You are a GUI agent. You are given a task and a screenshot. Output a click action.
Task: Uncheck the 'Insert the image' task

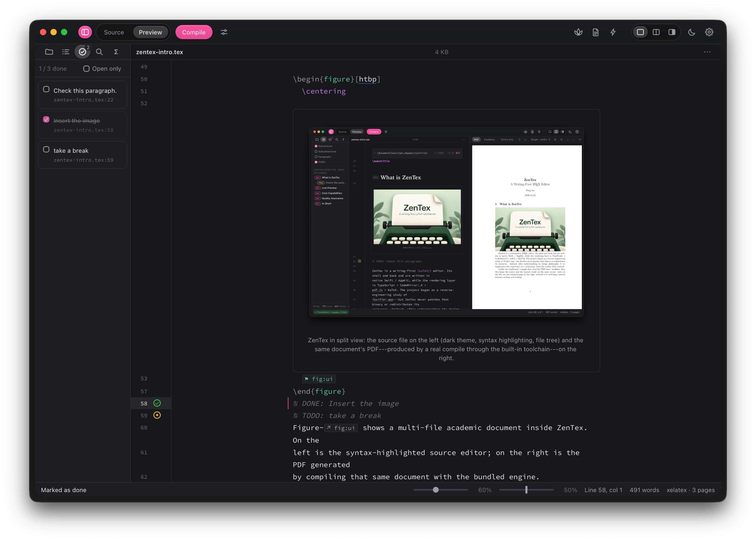click(x=46, y=119)
